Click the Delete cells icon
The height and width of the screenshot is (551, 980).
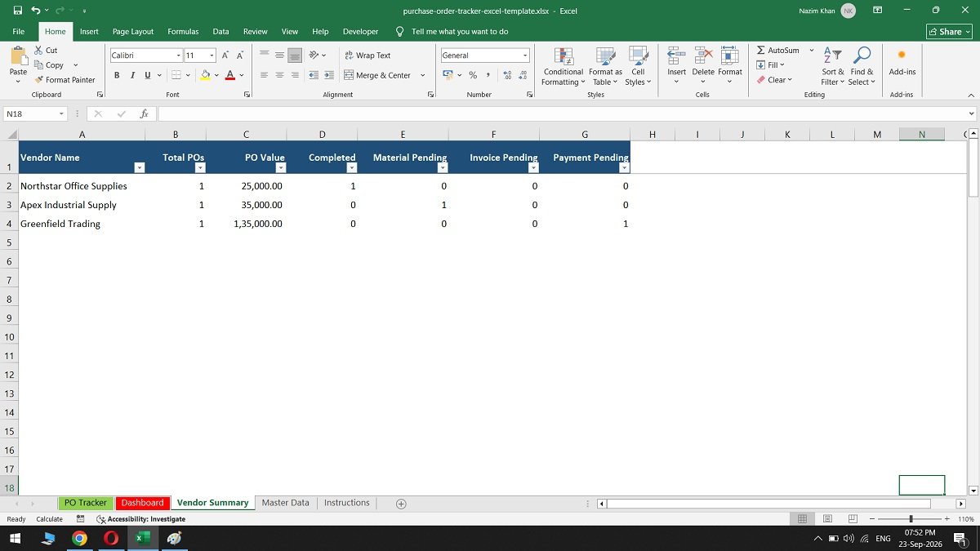tap(703, 56)
